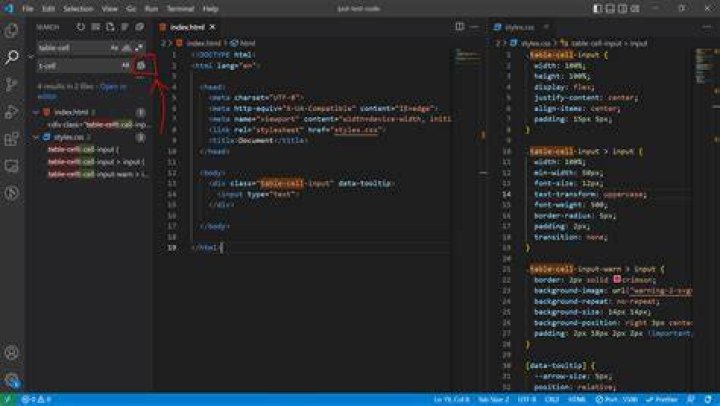Image resolution: width=720 pixels, height=406 pixels.
Task: Open the Accounts menu in activity bar
Action: [11, 353]
